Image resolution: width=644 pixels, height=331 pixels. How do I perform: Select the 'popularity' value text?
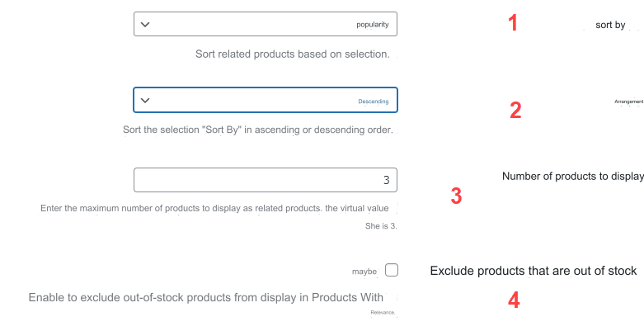(x=373, y=25)
